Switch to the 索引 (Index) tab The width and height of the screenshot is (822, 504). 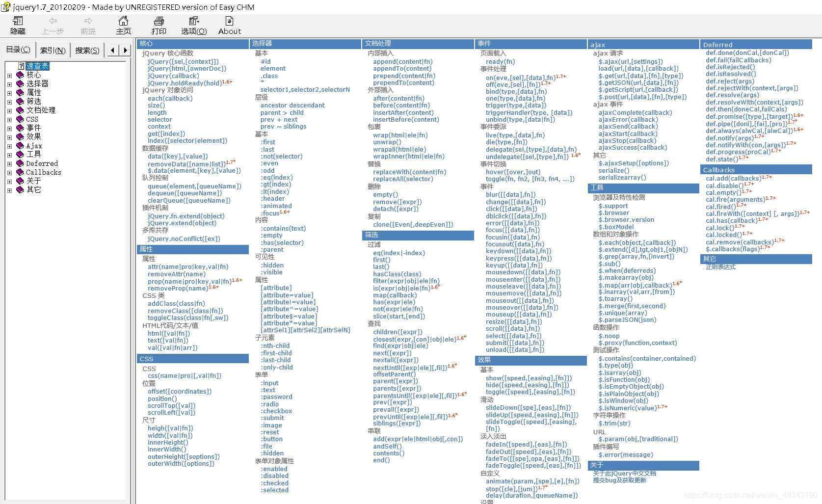click(x=53, y=50)
